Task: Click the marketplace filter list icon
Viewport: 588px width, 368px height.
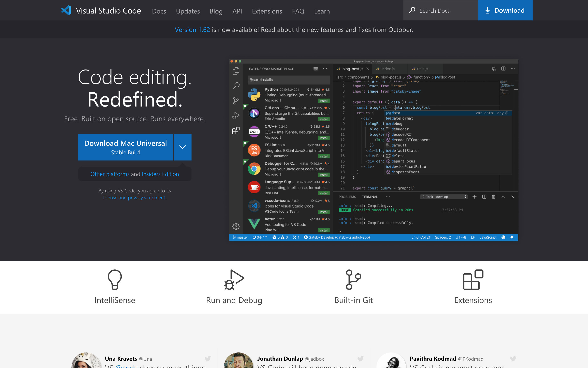Action: click(x=315, y=69)
